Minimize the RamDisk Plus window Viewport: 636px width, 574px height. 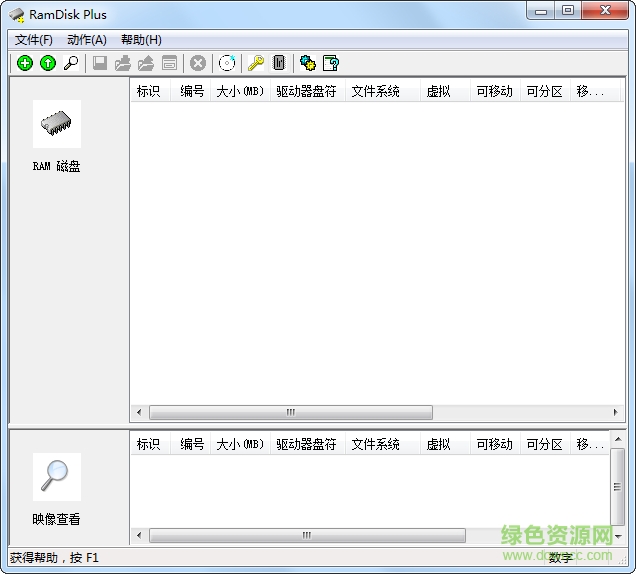click(541, 11)
